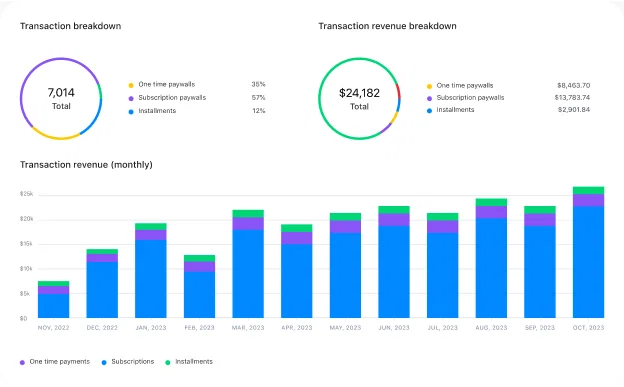Image resolution: width=624 pixels, height=387 pixels.
Task: Click 'Subscription paywalls' label next to 57%
Action: coord(172,98)
